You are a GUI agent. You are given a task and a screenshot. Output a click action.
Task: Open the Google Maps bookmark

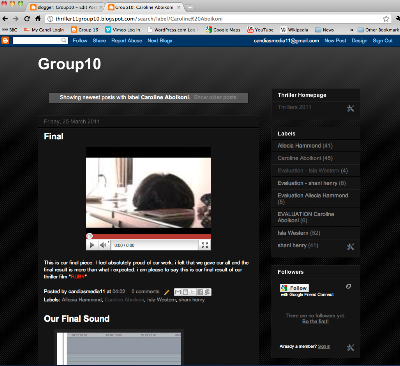[223, 30]
